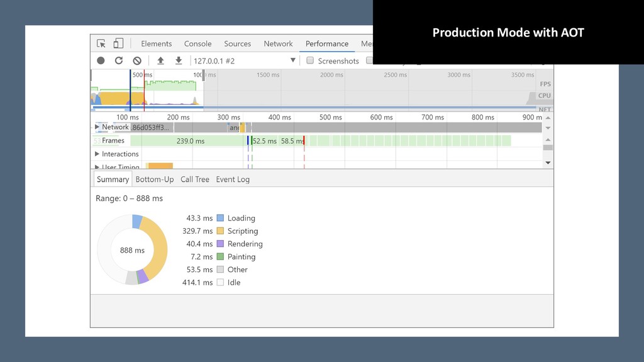This screenshot has height=362, width=644.
Task: Switch to the Network tab
Action: coord(278,43)
